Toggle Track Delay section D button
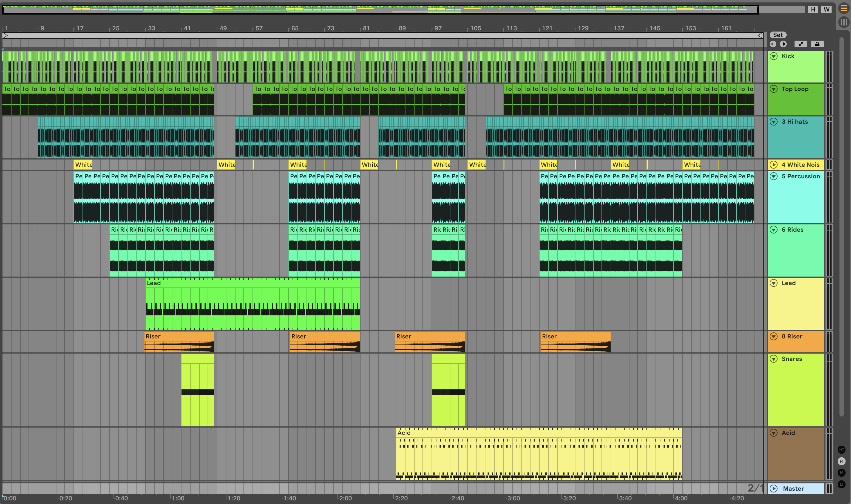851x504 pixels. pyautogui.click(x=842, y=484)
